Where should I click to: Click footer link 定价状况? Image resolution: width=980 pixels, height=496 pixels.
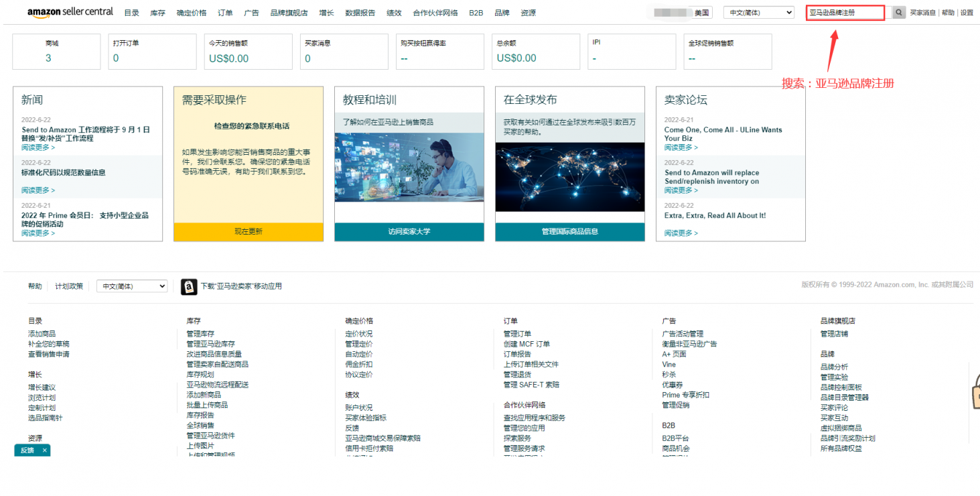359,334
